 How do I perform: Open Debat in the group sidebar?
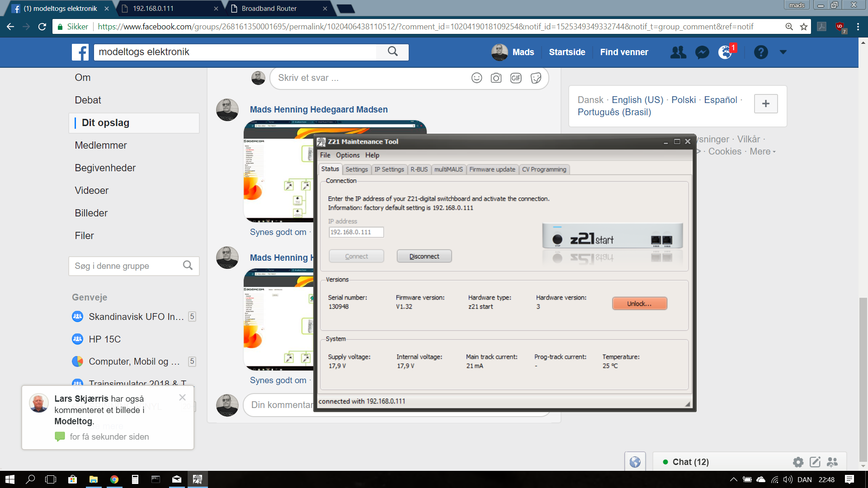coord(88,100)
